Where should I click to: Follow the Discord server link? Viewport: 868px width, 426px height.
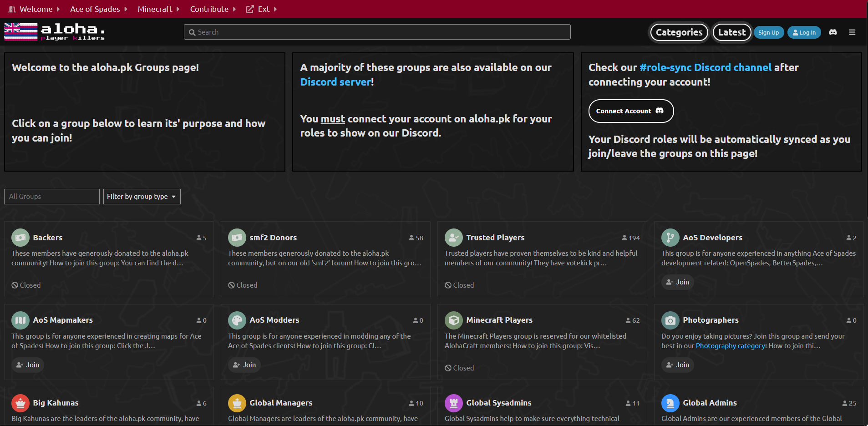pyautogui.click(x=335, y=82)
